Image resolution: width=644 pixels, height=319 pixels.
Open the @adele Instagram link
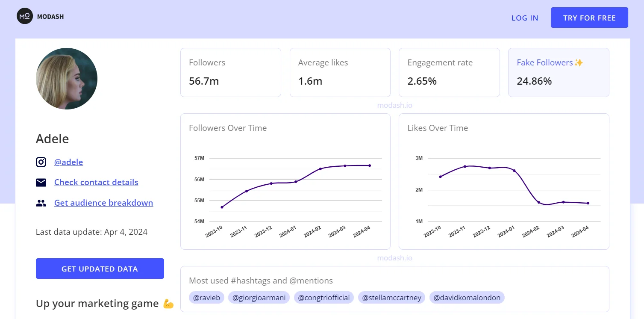pos(68,162)
